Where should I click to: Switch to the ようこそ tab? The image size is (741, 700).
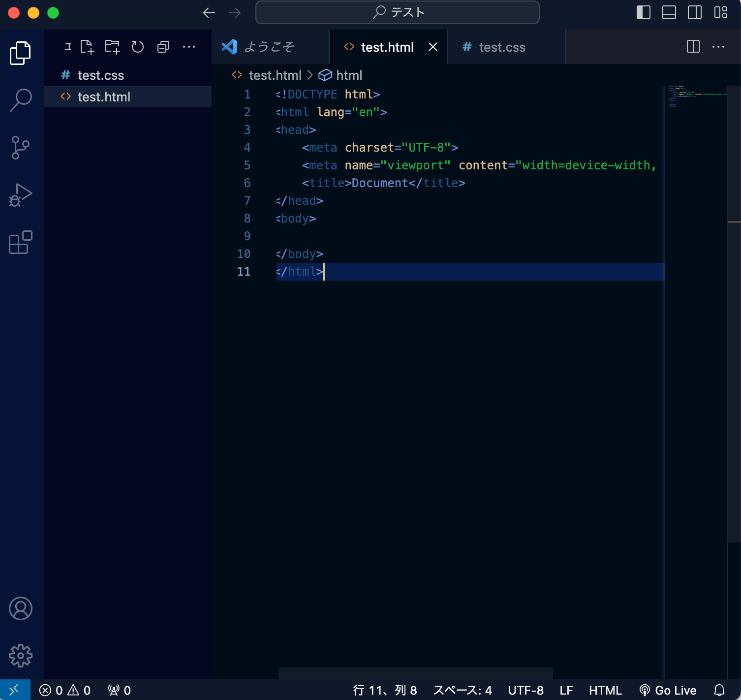pyautogui.click(x=270, y=47)
